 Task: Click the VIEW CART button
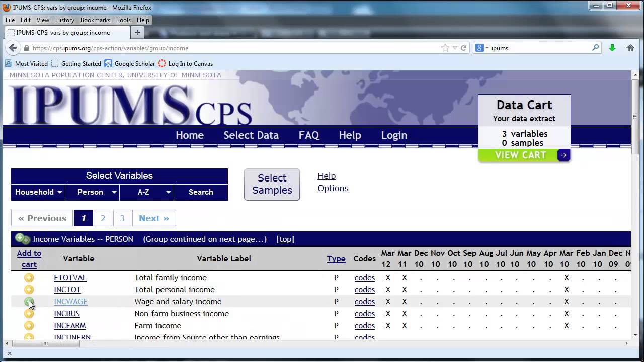(x=524, y=155)
